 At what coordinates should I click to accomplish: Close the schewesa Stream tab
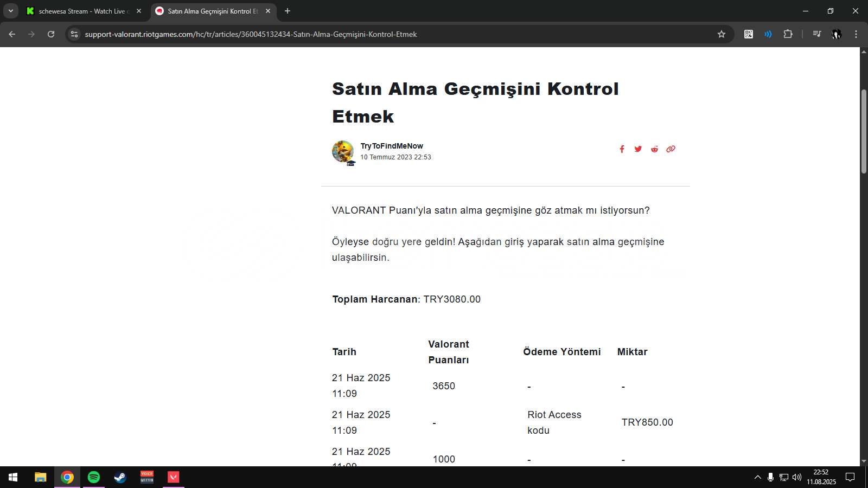139,11
